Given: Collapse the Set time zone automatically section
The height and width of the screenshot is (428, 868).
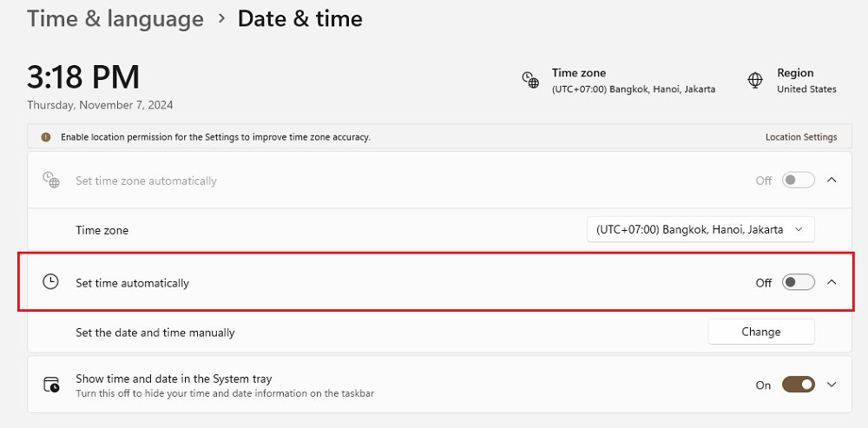Looking at the screenshot, I should pyautogui.click(x=832, y=180).
